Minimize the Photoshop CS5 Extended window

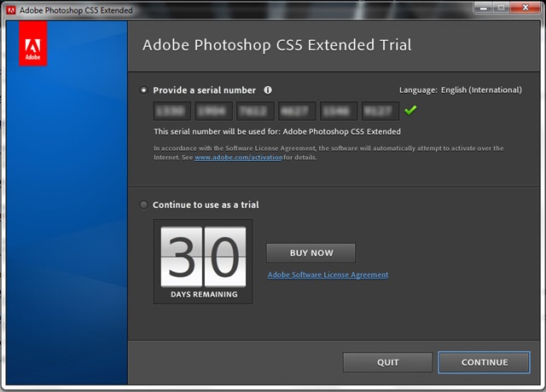[484, 8]
